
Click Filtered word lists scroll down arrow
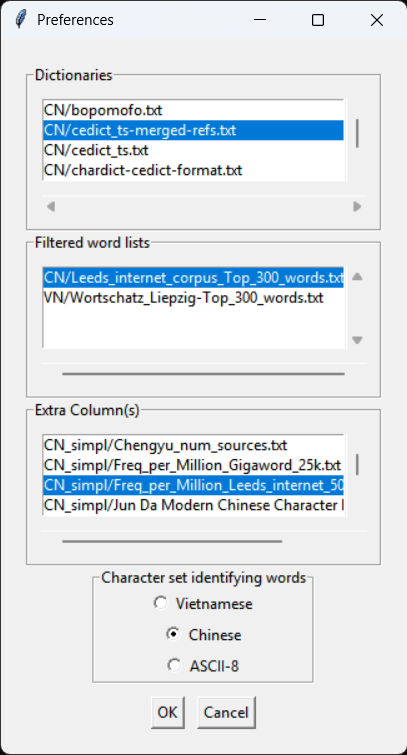(357, 340)
